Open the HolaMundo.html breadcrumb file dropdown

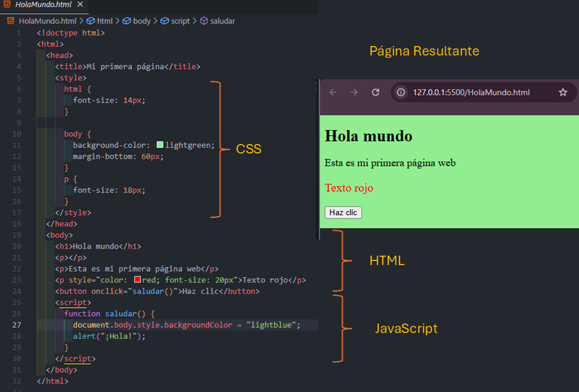[x=47, y=21]
